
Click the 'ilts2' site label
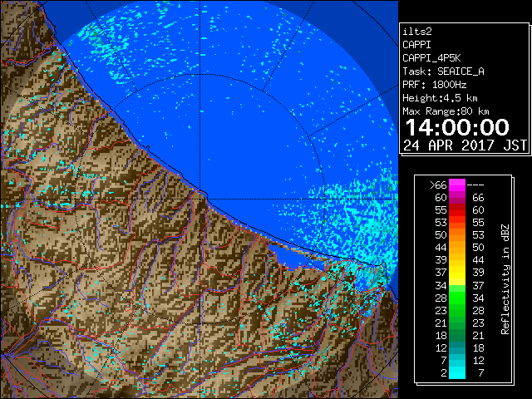tap(417, 32)
